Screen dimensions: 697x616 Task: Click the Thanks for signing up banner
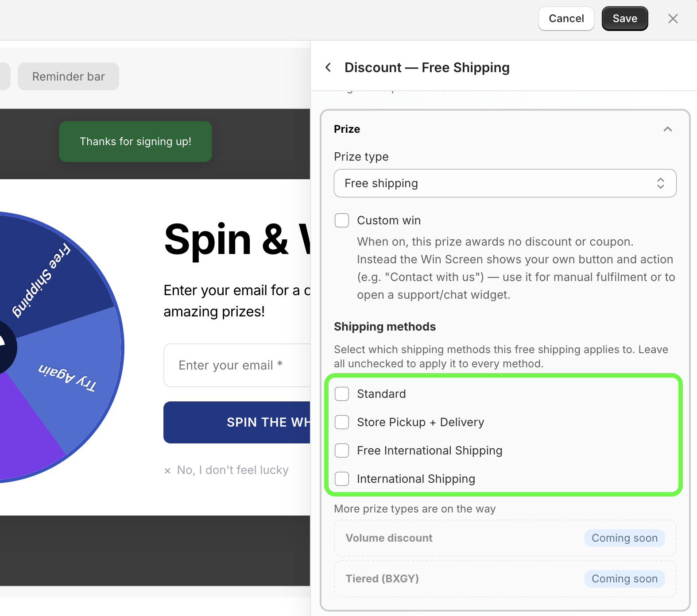(136, 142)
